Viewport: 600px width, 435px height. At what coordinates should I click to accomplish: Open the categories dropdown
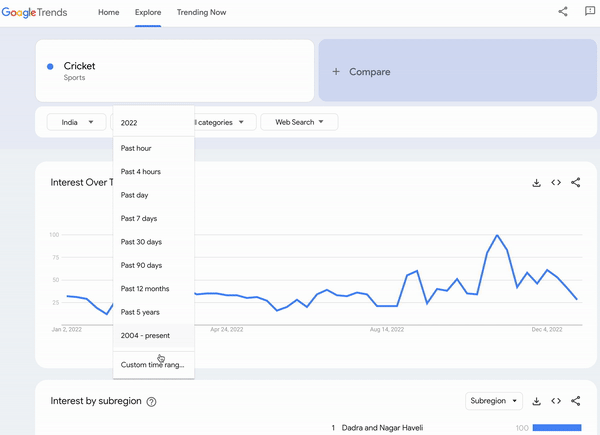(x=225, y=122)
